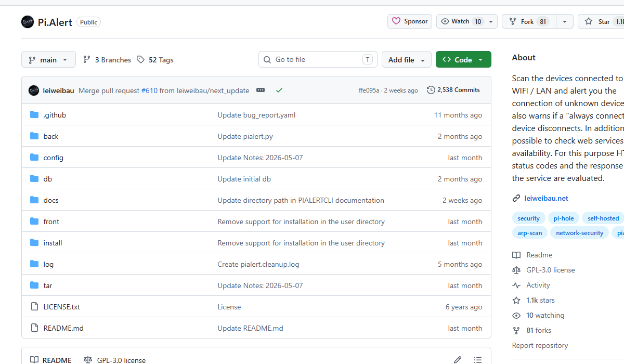Click the install folder icon

click(x=34, y=243)
